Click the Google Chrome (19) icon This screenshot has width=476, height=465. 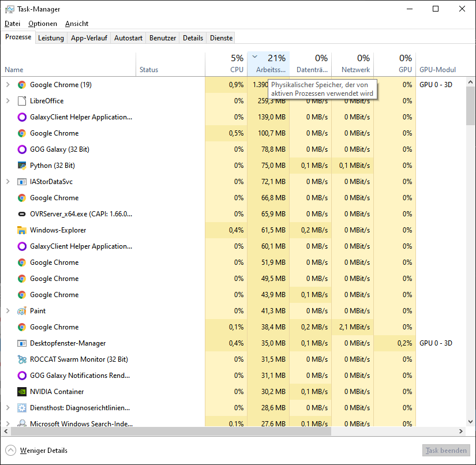click(x=21, y=85)
